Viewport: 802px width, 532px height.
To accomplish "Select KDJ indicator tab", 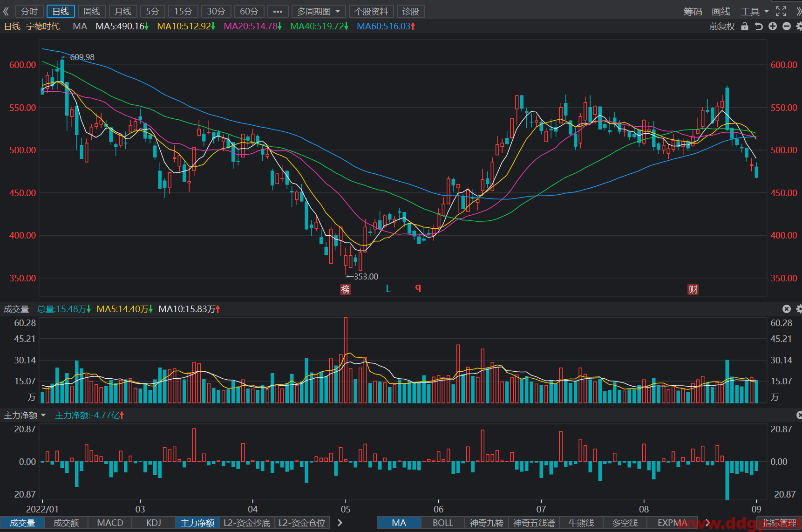I will point(154,523).
